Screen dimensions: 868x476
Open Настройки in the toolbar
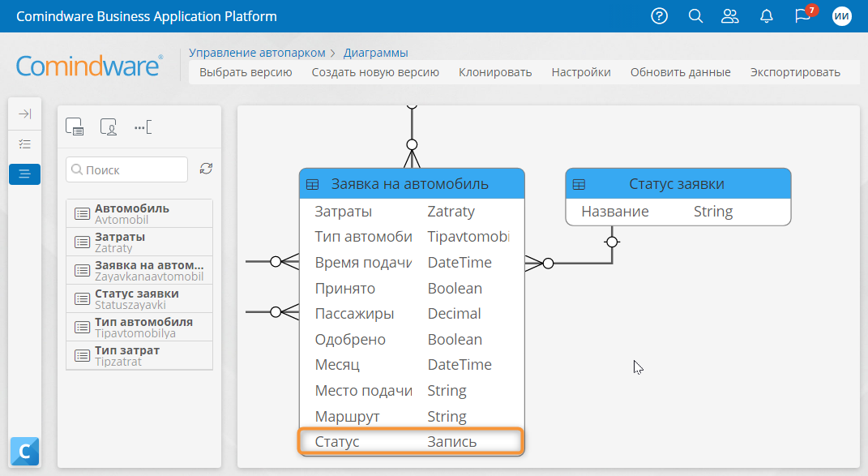(581, 72)
